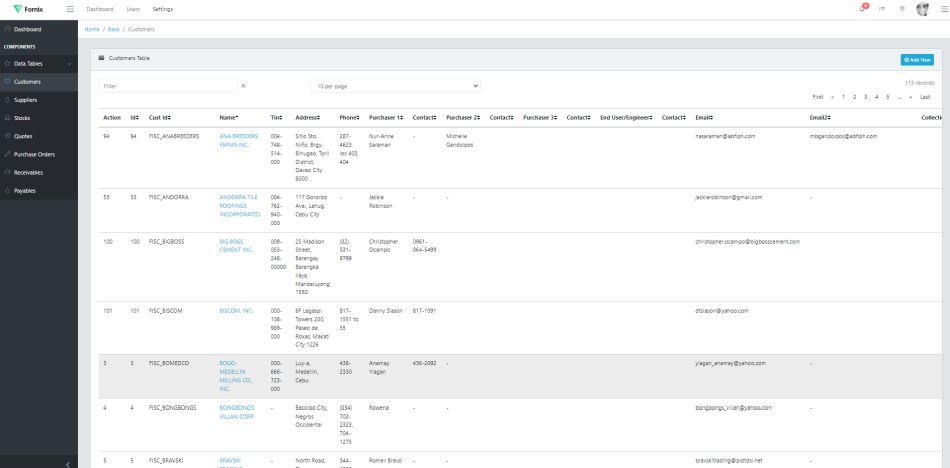Collapse the sidebar with bottom chevron

point(68,463)
